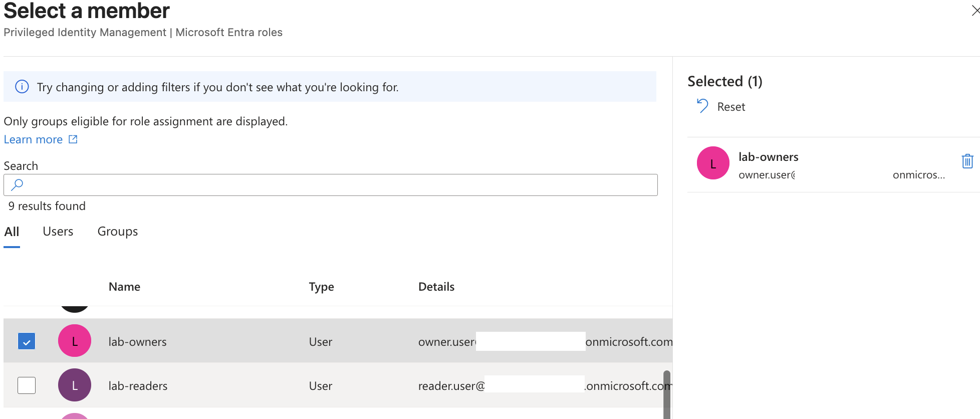Click into the Search input field
This screenshot has width=980, height=419.
(331, 185)
